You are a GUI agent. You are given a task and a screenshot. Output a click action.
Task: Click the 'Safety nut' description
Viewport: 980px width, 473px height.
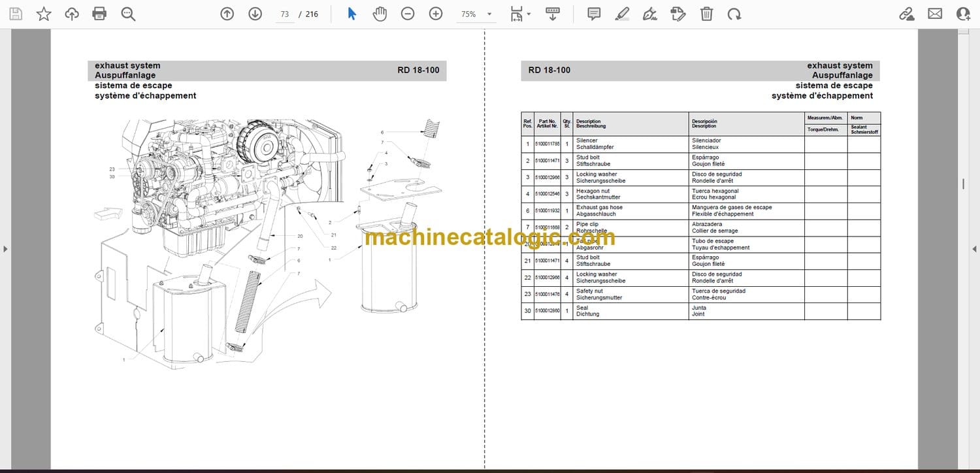point(589,291)
